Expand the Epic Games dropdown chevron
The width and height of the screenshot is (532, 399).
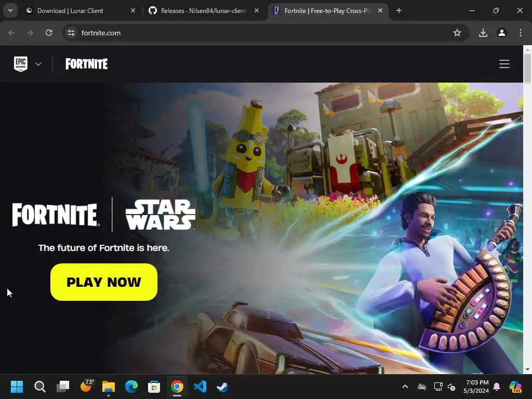38,64
